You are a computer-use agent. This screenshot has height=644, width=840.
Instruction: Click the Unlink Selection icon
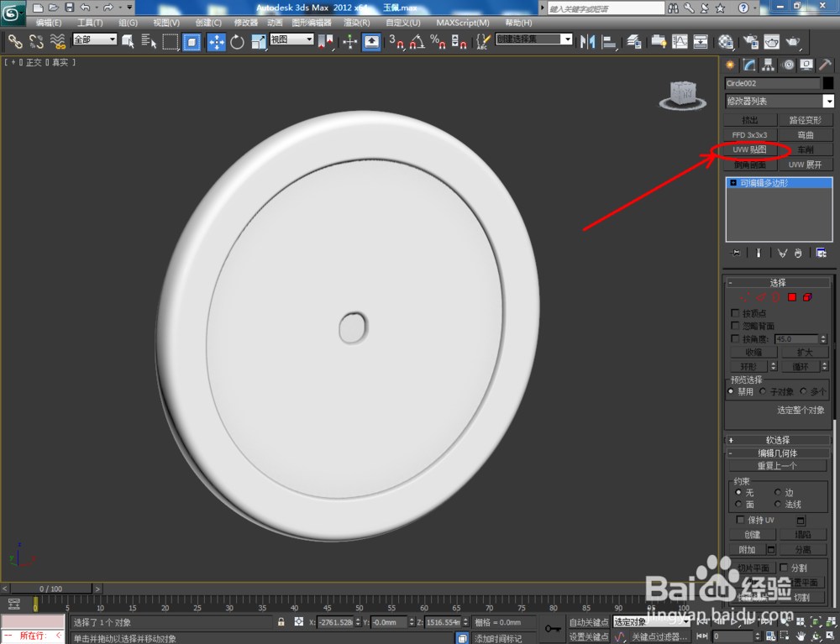[36, 42]
